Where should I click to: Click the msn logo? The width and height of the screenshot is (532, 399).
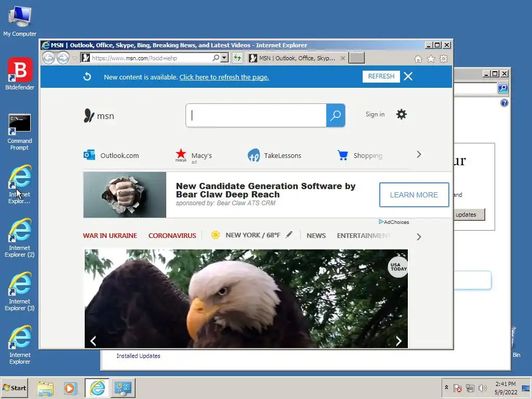tap(99, 116)
